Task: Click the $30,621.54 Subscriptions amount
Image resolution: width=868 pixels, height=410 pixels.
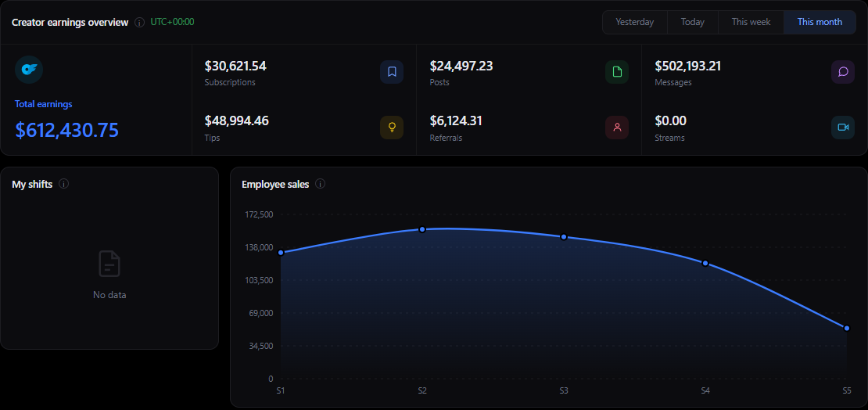Action: click(235, 66)
